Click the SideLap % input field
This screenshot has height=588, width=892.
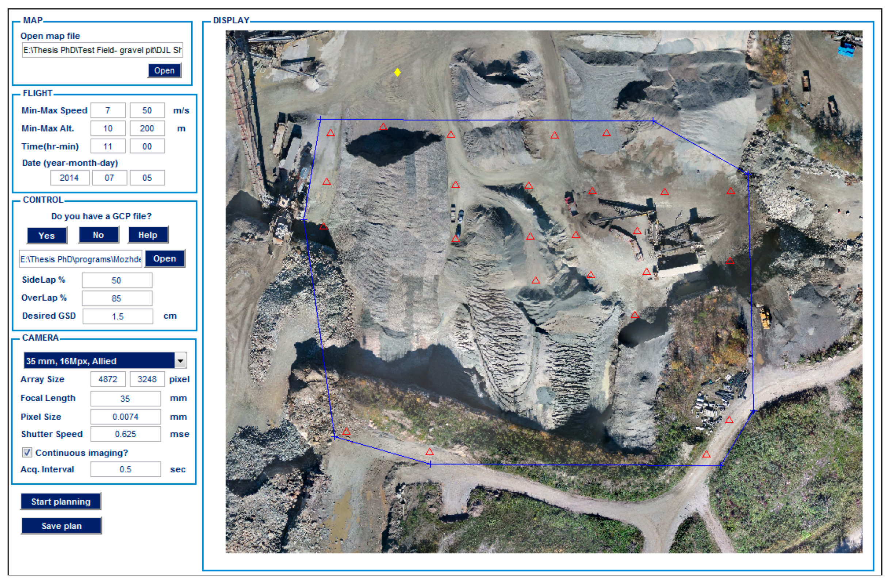pyautogui.click(x=117, y=281)
